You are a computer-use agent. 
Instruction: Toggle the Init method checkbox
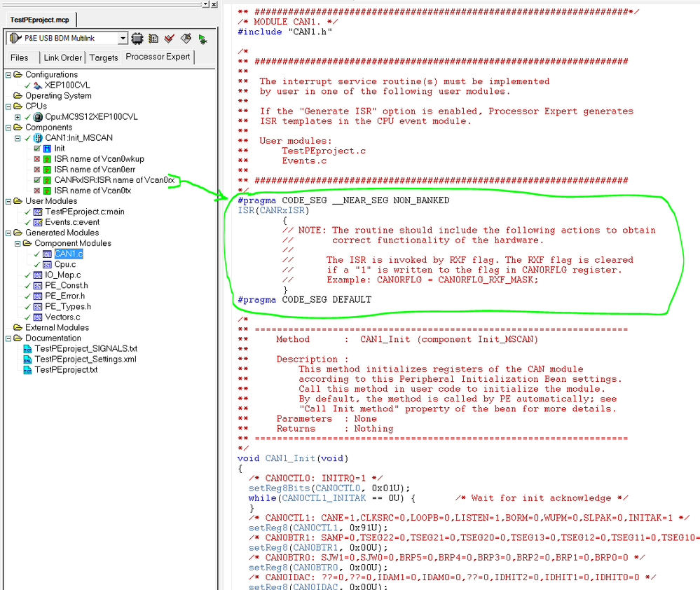click(x=37, y=149)
